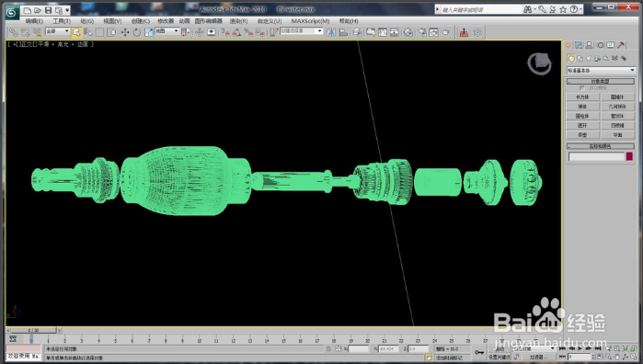Activate the Select and Rotate tool
This screenshot has height=364, width=643.
[x=136, y=32]
